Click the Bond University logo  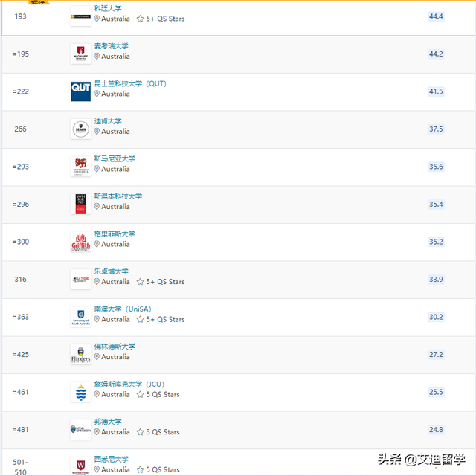point(81,430)
